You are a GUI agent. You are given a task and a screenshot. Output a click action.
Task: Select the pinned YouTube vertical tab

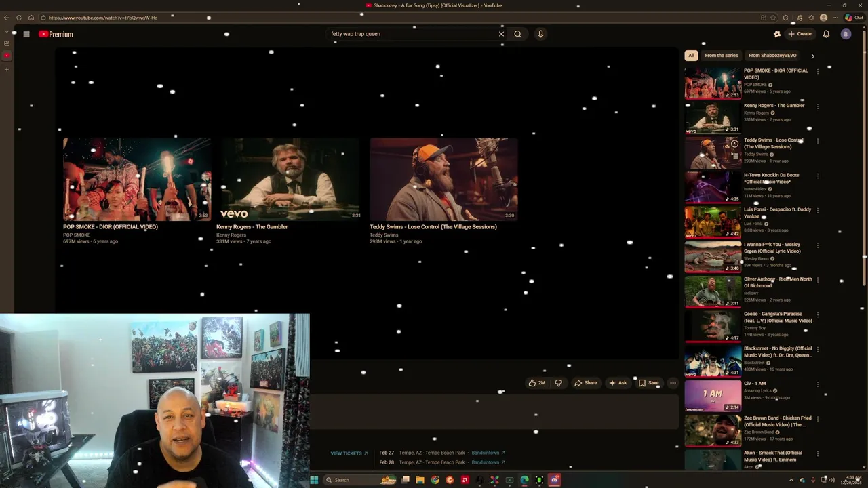pos(7,56)
